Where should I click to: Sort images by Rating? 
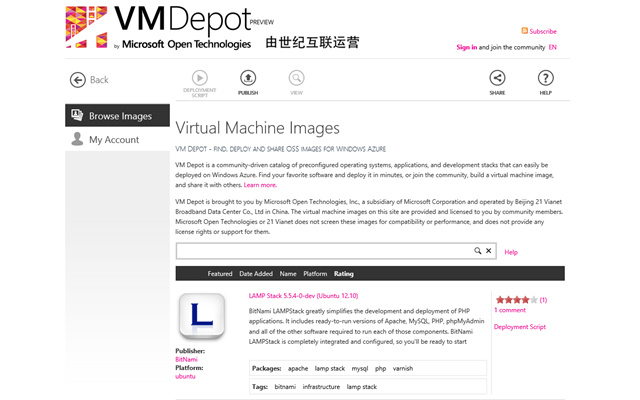(x=344, y=274)
